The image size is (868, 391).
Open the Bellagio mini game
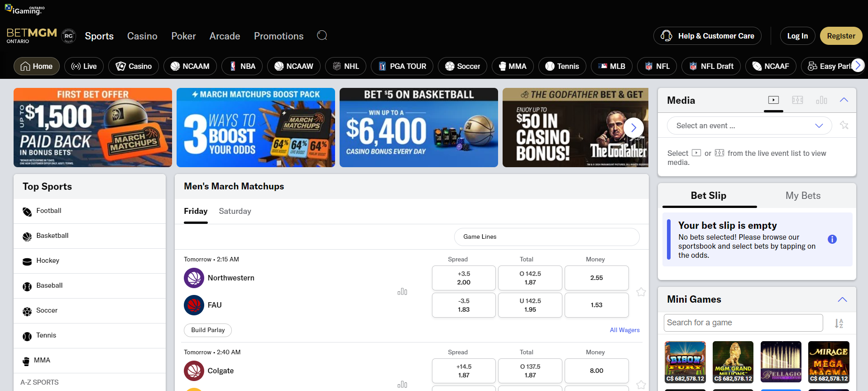point(781,362)
